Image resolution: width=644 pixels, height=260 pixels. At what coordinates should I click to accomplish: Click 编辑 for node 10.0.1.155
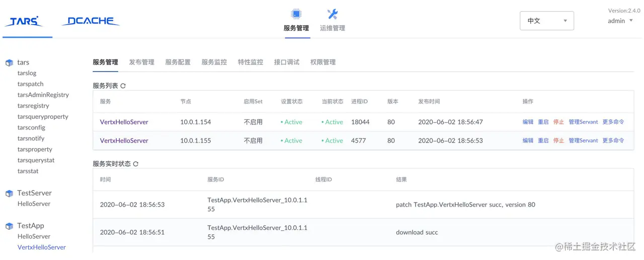pyautogui.click(x=528, y=141)
